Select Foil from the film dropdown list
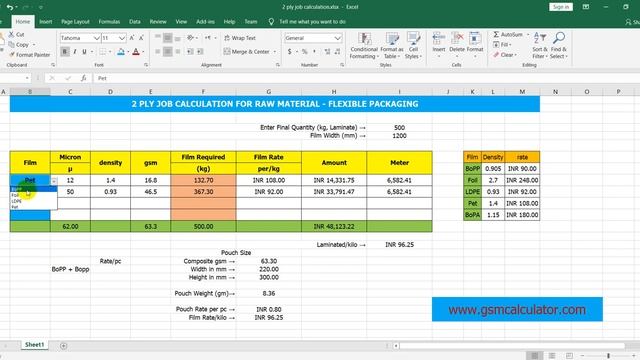The width and height of the screenshot is (640, 360). [33, 195]
